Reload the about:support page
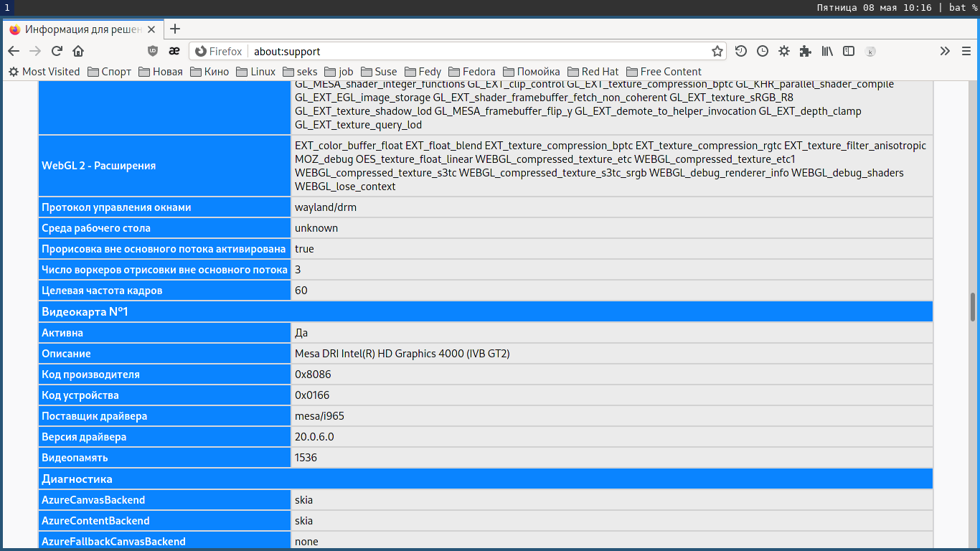980x551 pixels. coord(57,51)
